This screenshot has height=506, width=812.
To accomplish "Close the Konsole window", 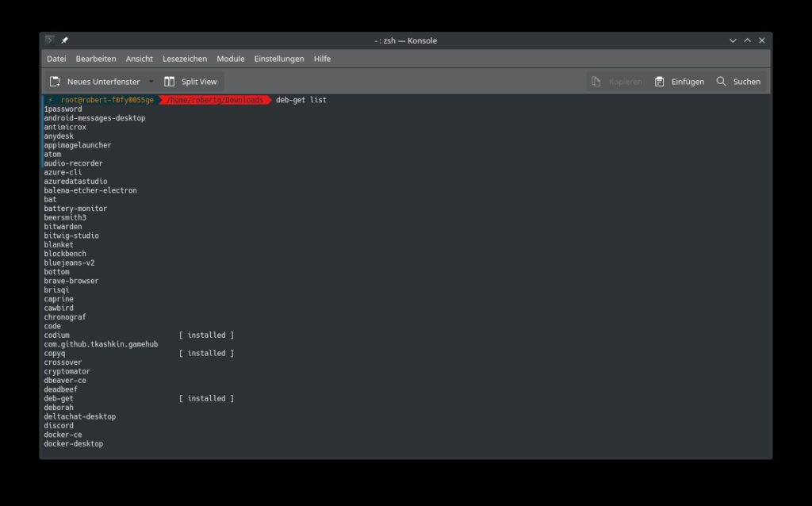I will (762, 40).
